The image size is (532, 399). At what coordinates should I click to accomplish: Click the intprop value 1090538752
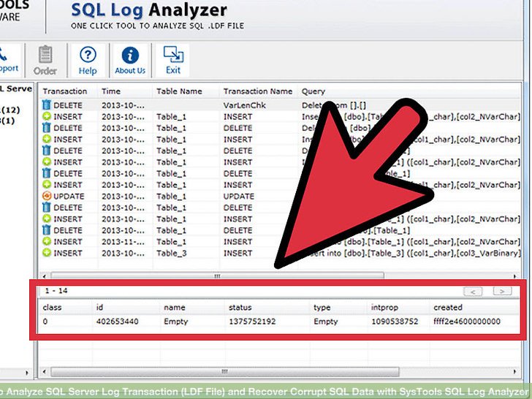(395, 322)
